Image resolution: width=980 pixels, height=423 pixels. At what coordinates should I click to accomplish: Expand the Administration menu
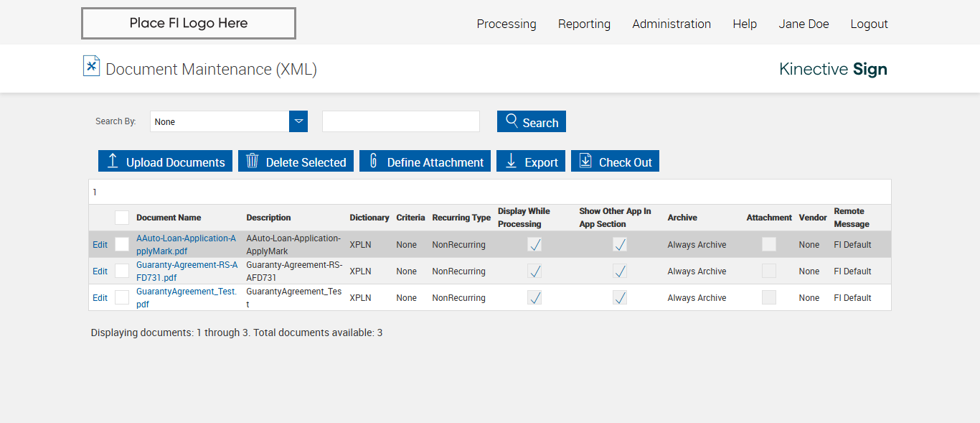pyautogui.click(x=672, y=24)
